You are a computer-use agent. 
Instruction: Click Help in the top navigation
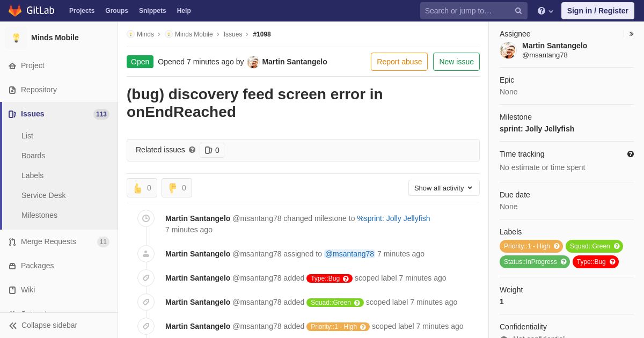click(184, 11)
